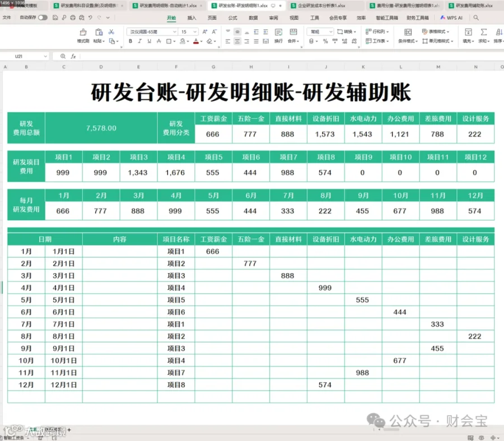Open the 表格样式 table style menu
The image size is (504, 441).
435,31
